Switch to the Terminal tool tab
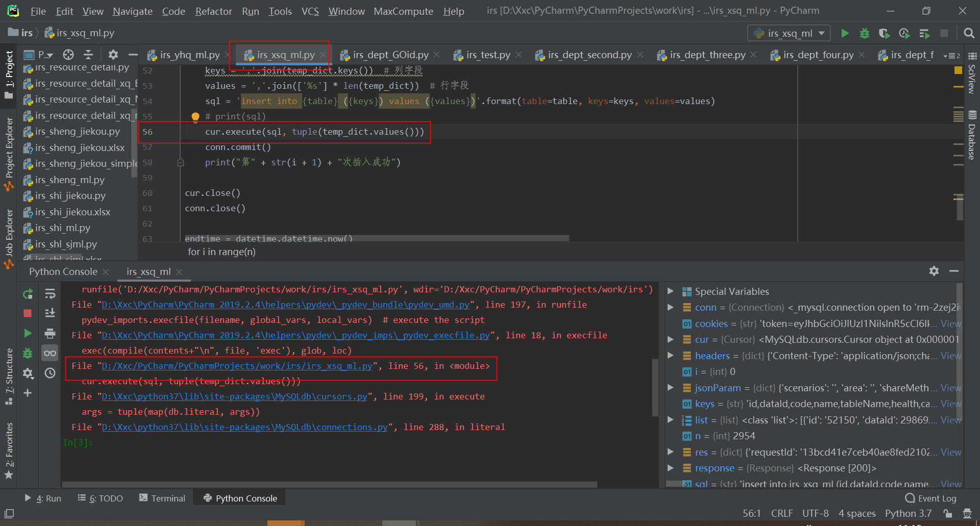This screenshot has width=980, height=526. [162, 498]
